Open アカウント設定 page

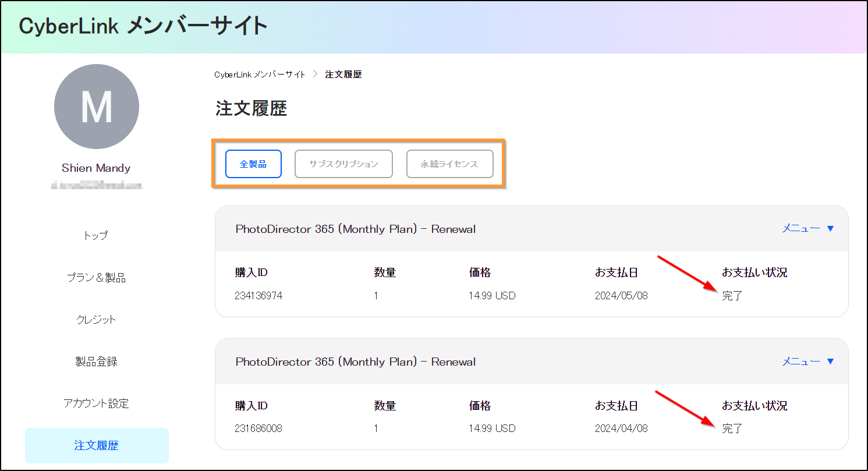click(x=97, y=403)
